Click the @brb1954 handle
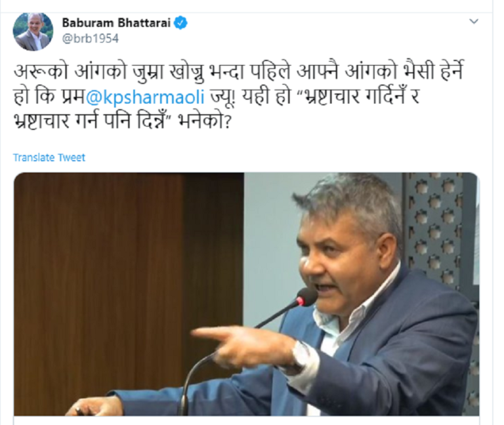 (91, 39)
